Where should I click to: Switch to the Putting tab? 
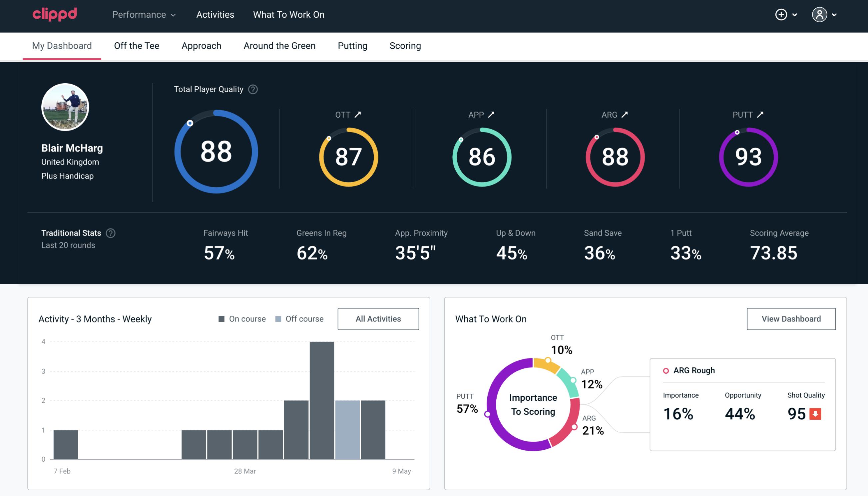click(x=352, y=45)
